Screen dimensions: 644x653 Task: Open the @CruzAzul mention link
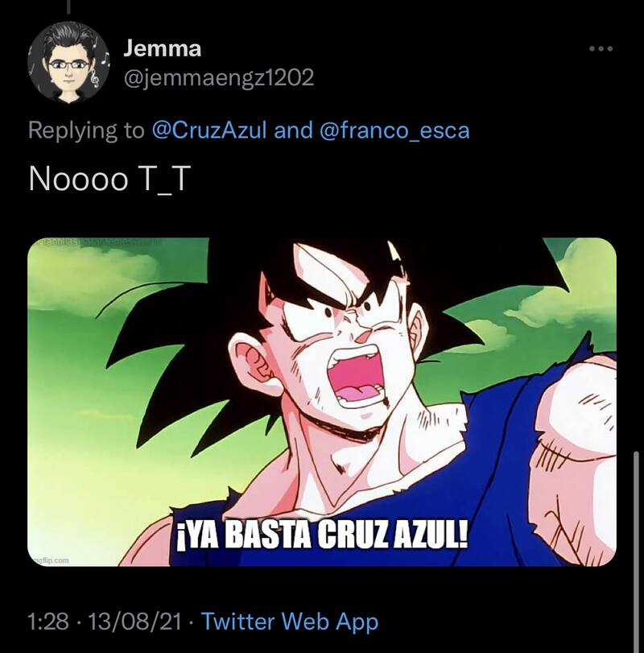(x=210, y=130)
